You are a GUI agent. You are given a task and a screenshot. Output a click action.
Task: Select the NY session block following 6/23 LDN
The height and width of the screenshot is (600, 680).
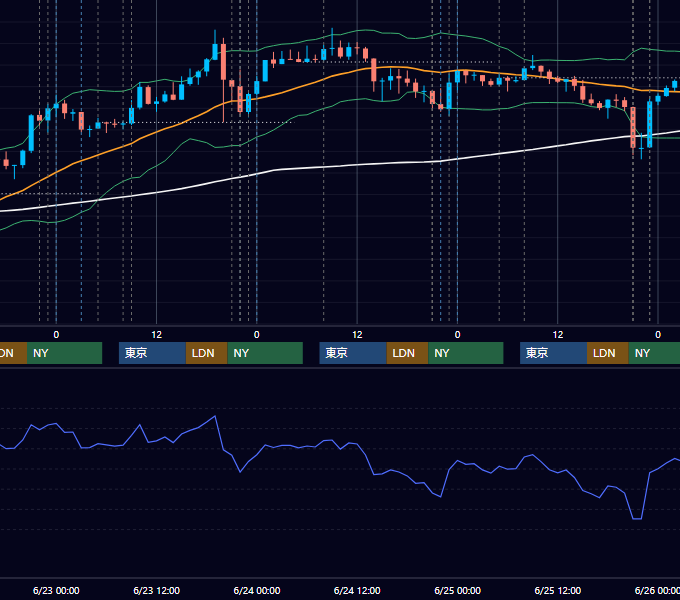pyautogui.click(x=265, y=353)
